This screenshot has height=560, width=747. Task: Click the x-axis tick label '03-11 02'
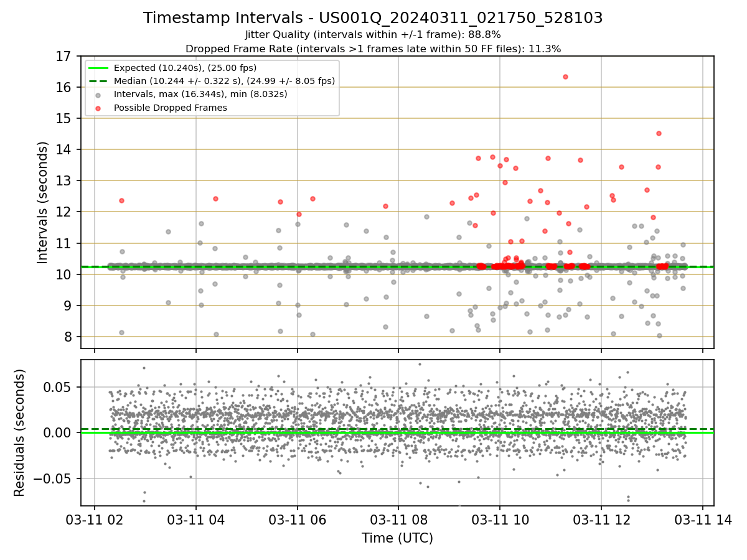pos(95,520)
